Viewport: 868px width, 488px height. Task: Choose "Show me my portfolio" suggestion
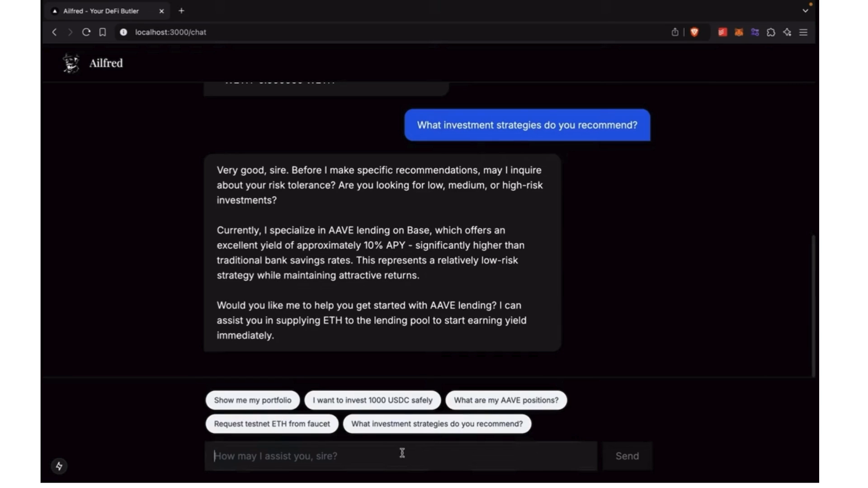253,400
